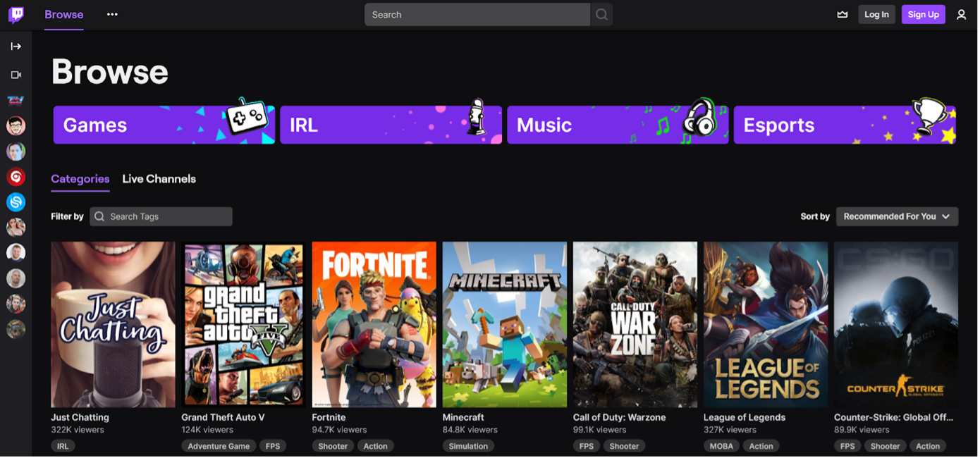
Task: Click the 322K viewers text
Action: [78, 431]
